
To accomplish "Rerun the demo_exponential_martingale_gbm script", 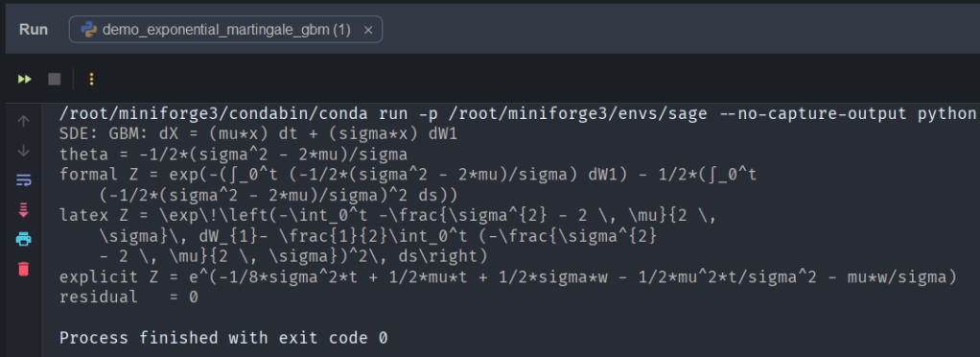I will 24,80.
